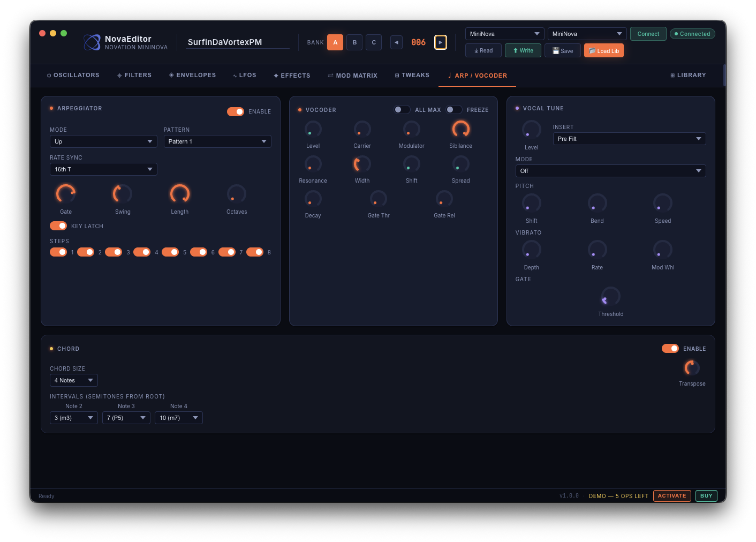Click the vocoder Gate Thr knob
Image resolution: width=756 pixels, height=542 pixels.
(x=379, y=199)
